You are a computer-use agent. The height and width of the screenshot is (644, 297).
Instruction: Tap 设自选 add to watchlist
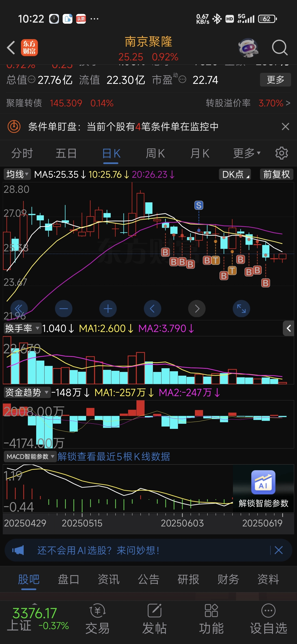click(x=268, y=619)
